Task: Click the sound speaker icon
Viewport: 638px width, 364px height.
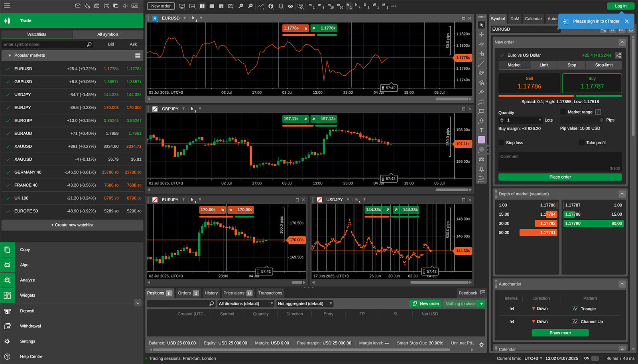Action: pos(125,6)
